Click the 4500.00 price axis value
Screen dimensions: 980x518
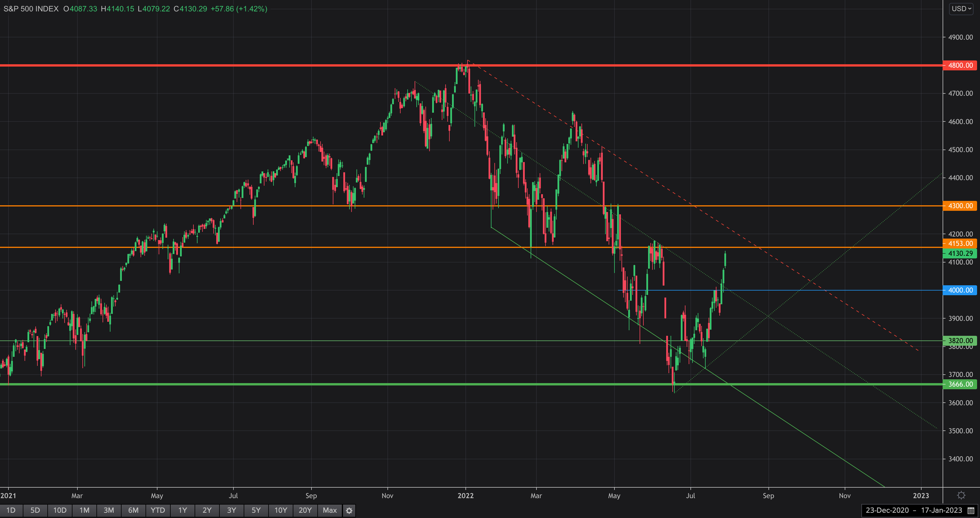[961, 150]
